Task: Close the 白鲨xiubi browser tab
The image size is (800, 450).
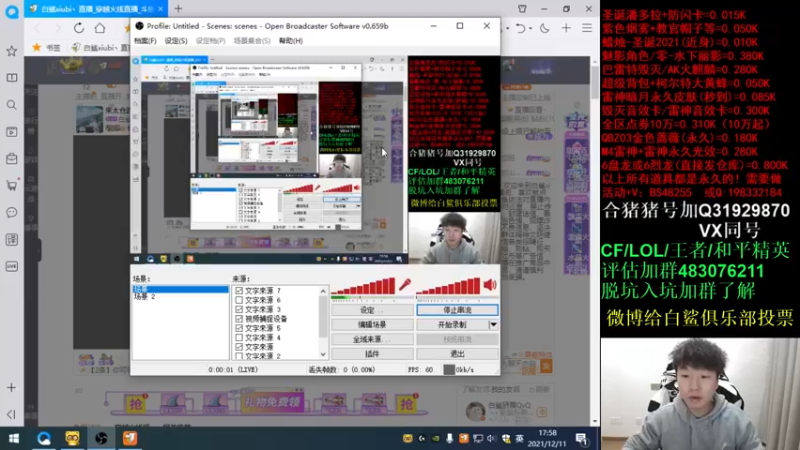Action: 160,9
